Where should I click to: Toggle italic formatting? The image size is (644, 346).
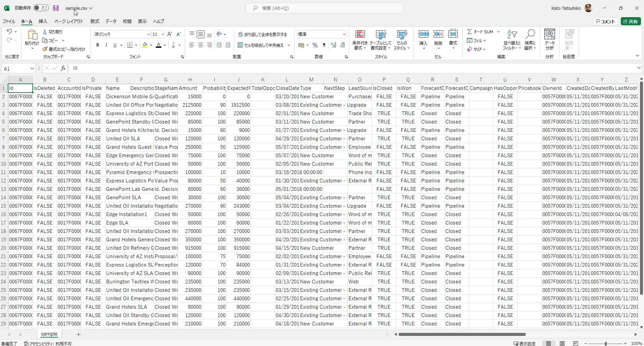click(x=106, y=45)
